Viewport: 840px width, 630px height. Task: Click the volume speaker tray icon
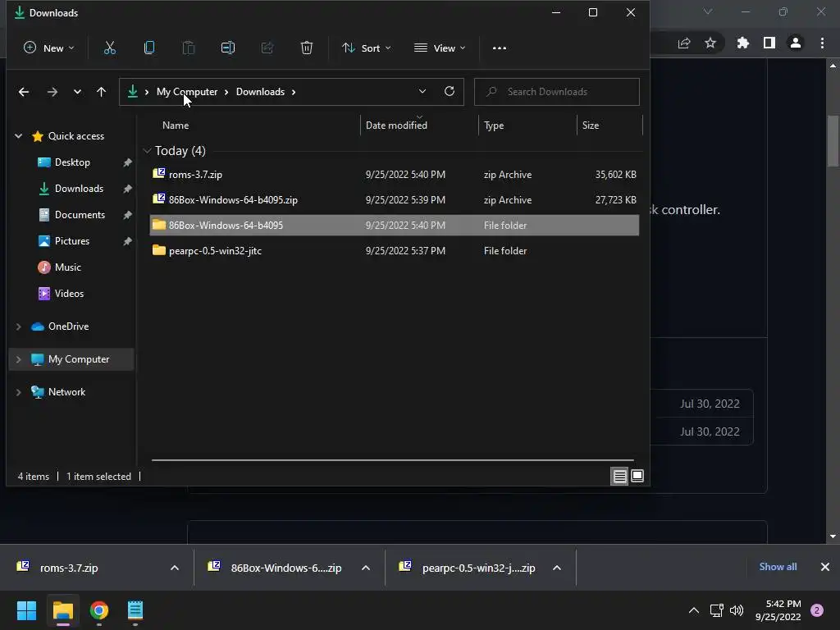tap(737, 610)
